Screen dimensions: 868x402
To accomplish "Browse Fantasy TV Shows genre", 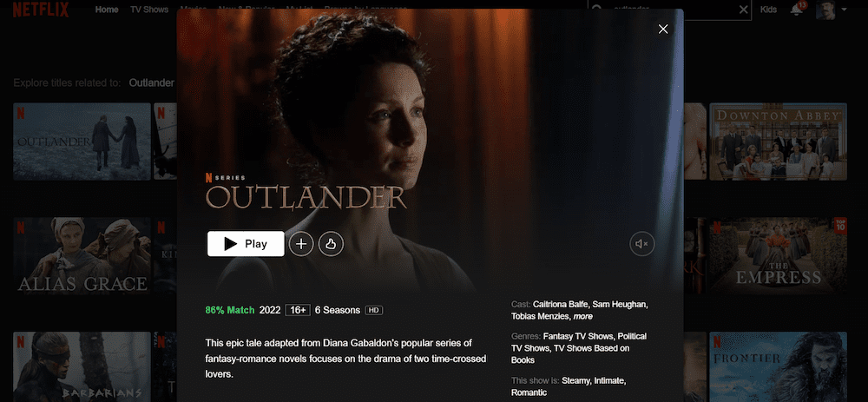I will pyautogui.click(x=578, y=336).
